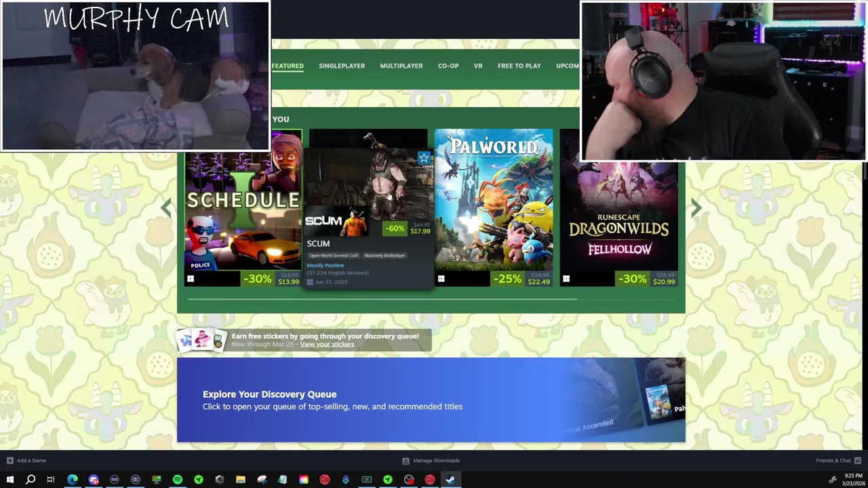Open the CO-OP tab
Image resolution: width=868 pixels, height=488 pixels.
[x=448, y=66]
